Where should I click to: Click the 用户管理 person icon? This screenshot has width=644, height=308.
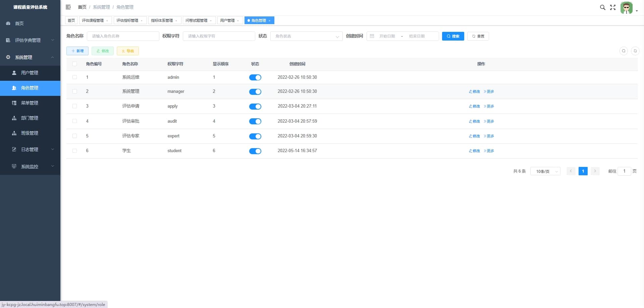tap(14, 73)
